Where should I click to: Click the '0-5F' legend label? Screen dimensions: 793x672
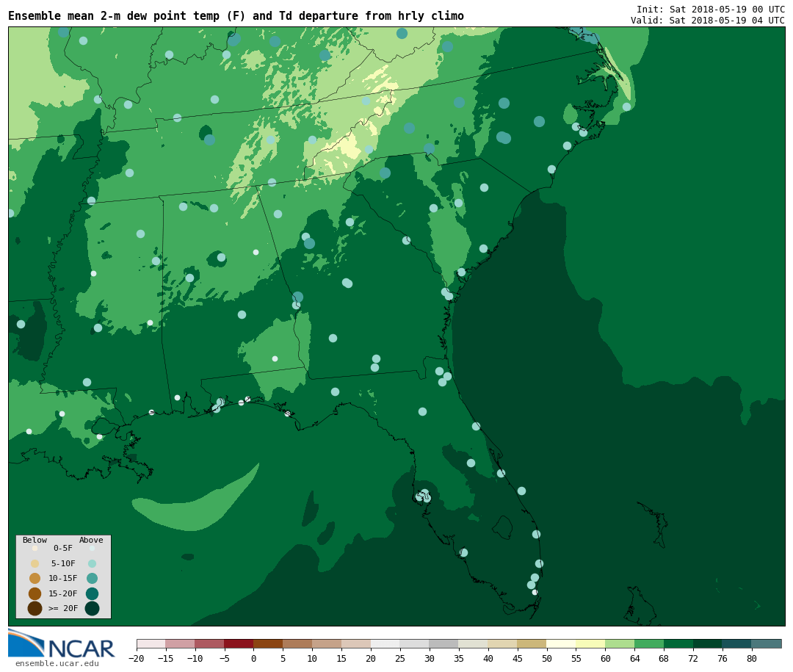tap(63, 548)
